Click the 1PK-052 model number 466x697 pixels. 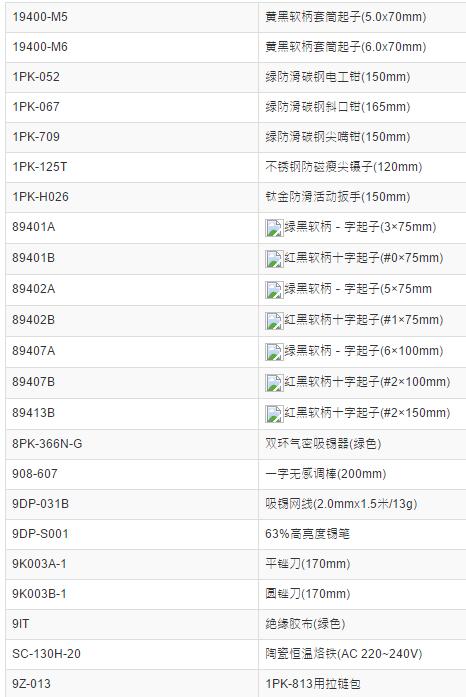(x=36, y=77)
